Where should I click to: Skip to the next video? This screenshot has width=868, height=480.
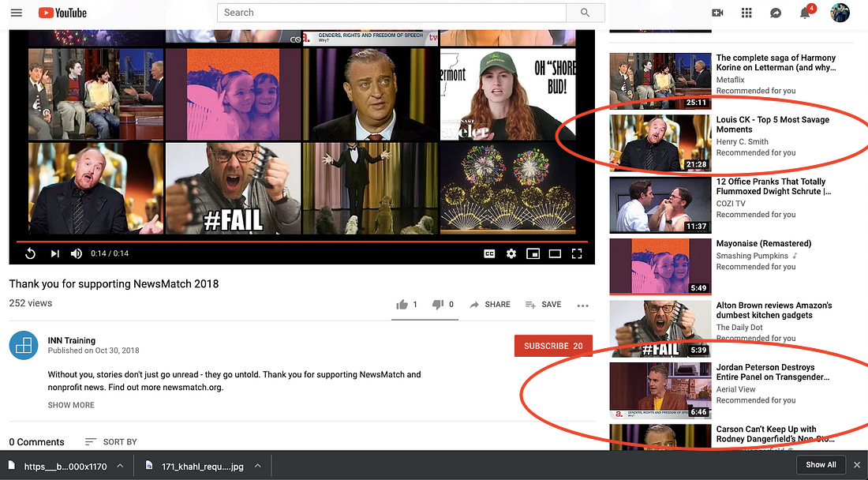coord(54,253)
